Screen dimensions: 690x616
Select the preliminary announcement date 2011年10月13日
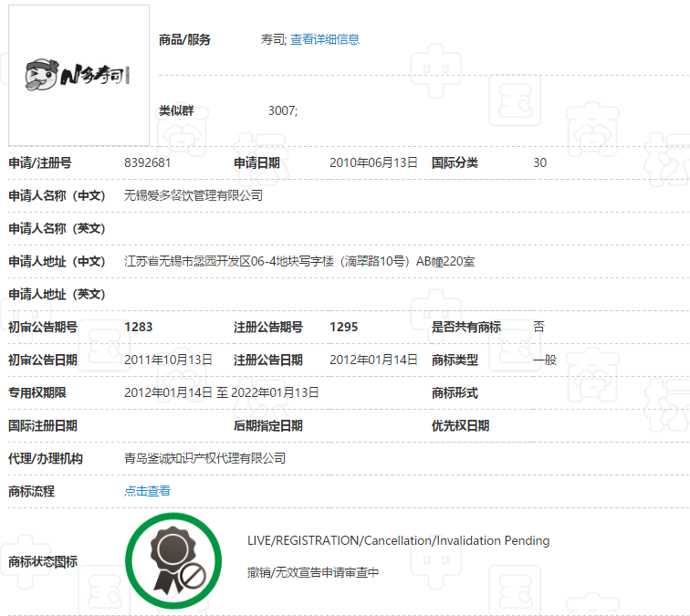168,360
